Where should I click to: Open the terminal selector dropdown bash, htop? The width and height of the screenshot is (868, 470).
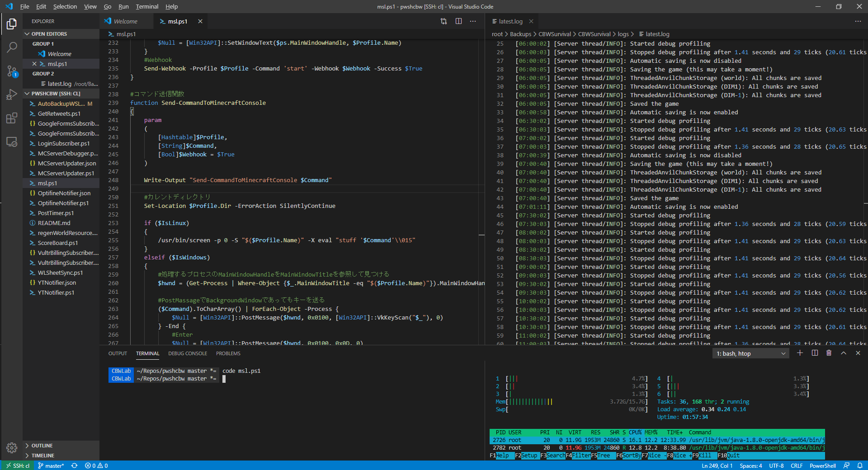tap(750, 353)
